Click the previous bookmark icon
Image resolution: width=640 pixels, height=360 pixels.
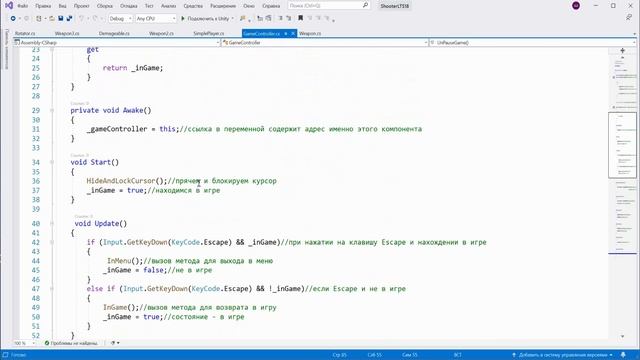click(x=310, y=18)
